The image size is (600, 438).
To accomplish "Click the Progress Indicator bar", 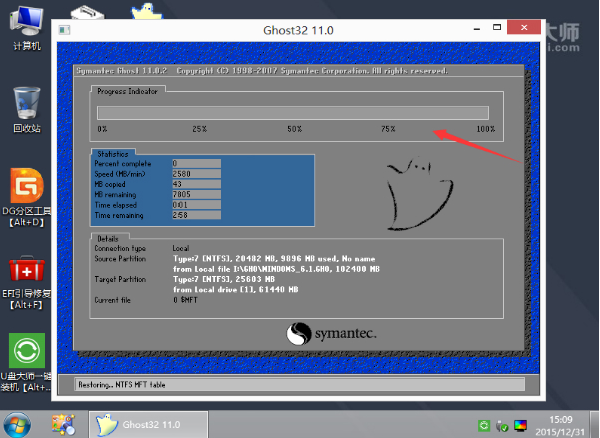I will tap(292, 113).
